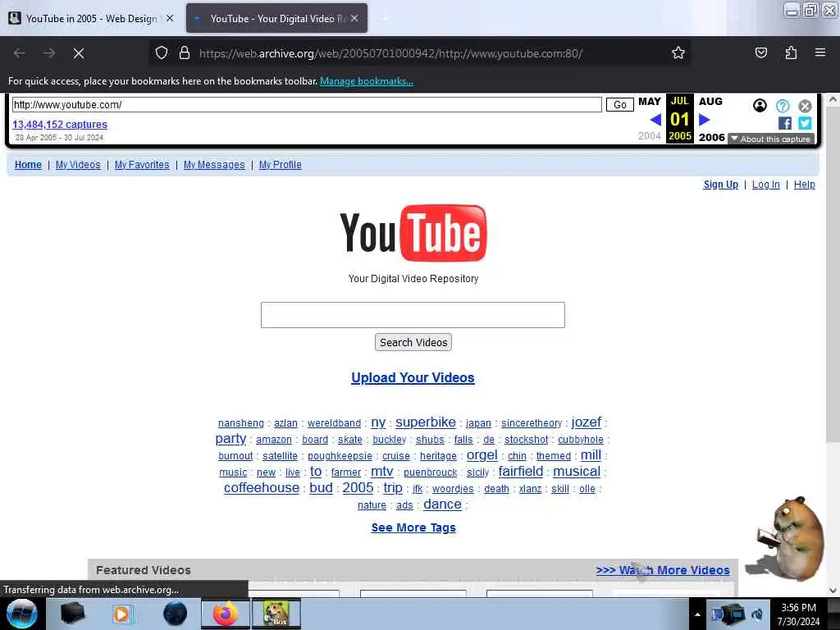Switch to Firefox in the taskbar

point(226,614)
